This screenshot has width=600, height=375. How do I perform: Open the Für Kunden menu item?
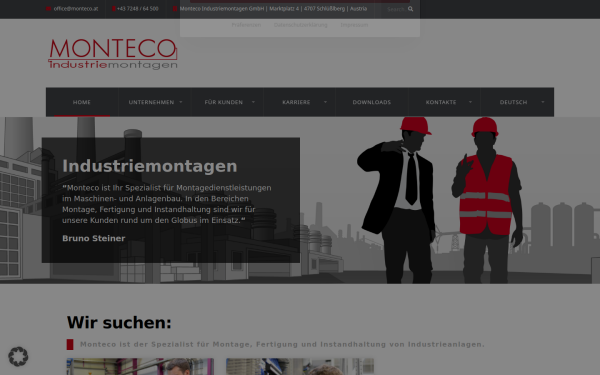pyautogui.click(x=227, y=102)
